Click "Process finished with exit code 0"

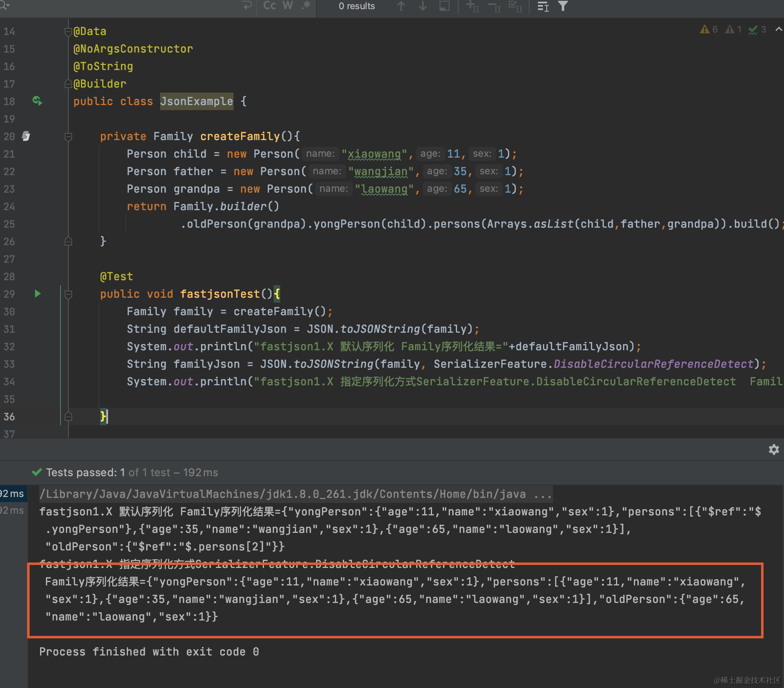tap(149, 652)
